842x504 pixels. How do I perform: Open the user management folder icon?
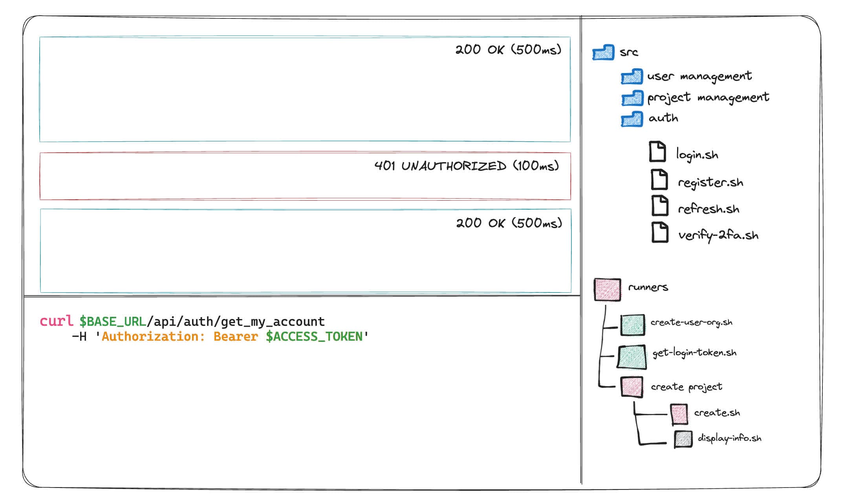(x=632, y=77)
